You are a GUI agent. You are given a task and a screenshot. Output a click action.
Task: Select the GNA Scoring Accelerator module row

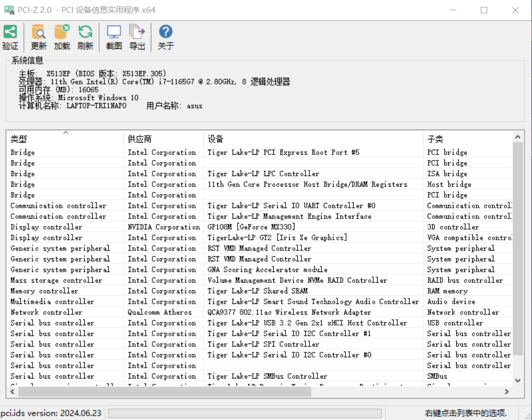tap(259, 270)
